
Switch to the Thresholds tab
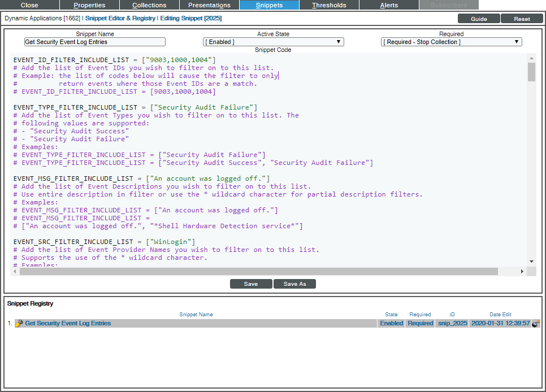[329, 5]
